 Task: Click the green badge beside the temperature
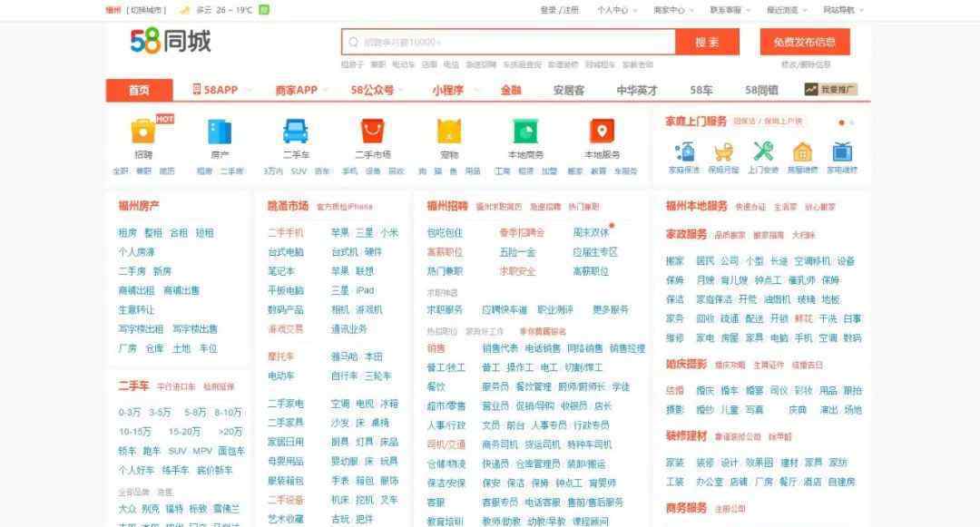(x=264, y=10)
